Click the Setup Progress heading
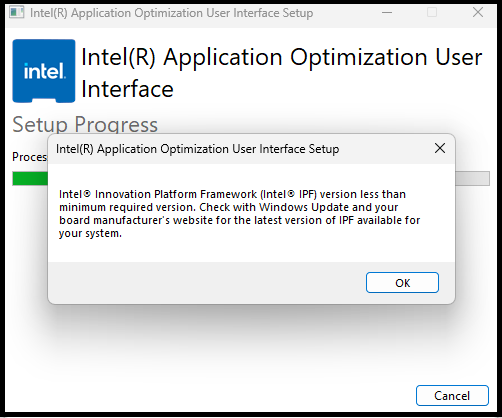This screenshot has width=502, height=418. (85, 124)
